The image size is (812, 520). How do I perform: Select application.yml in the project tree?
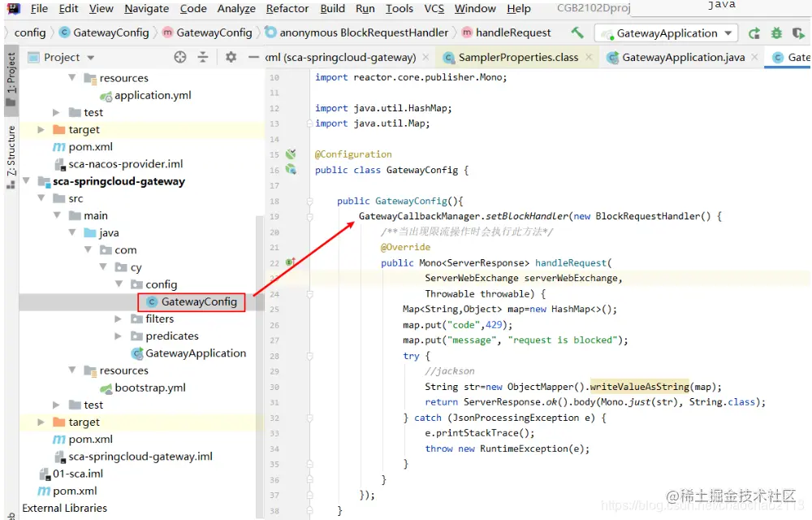click(x=153, y=95)
